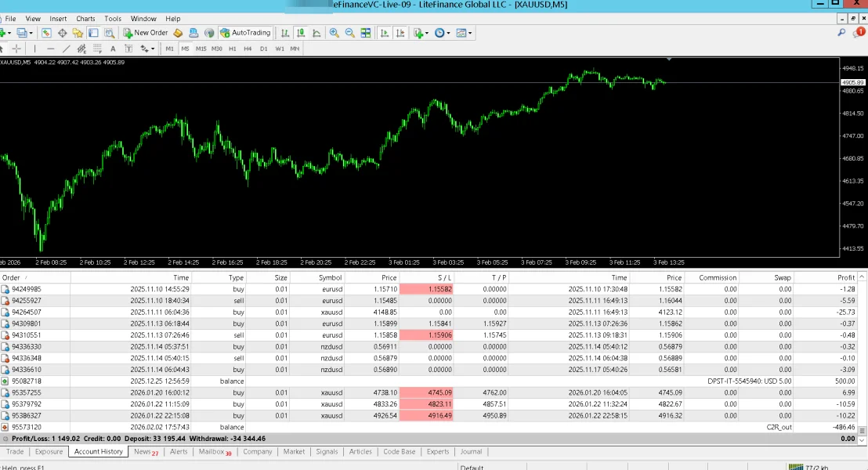Zoom out of the chart
Image resolution: width=868 pixels, height=470 pixels.
(350, 33)
